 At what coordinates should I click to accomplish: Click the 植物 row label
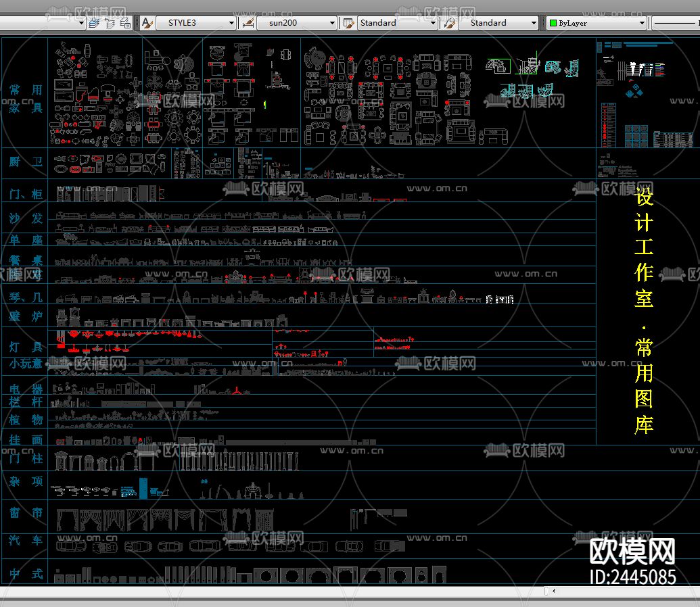coord(26,420)
